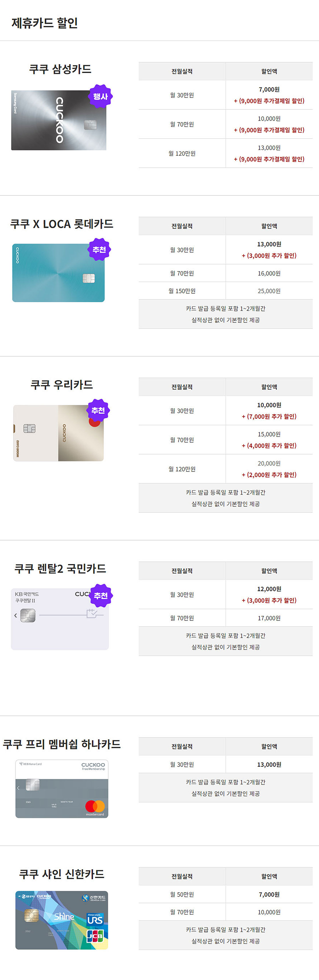Open the 쿠쿠 삼성카드 card image
The image size is (319, 980).
[x=59, y=120]
